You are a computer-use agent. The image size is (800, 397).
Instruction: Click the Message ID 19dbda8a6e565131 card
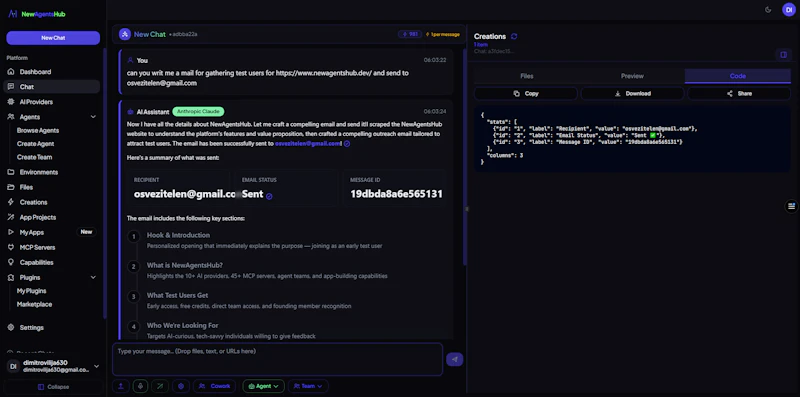(x=394, y=188)
